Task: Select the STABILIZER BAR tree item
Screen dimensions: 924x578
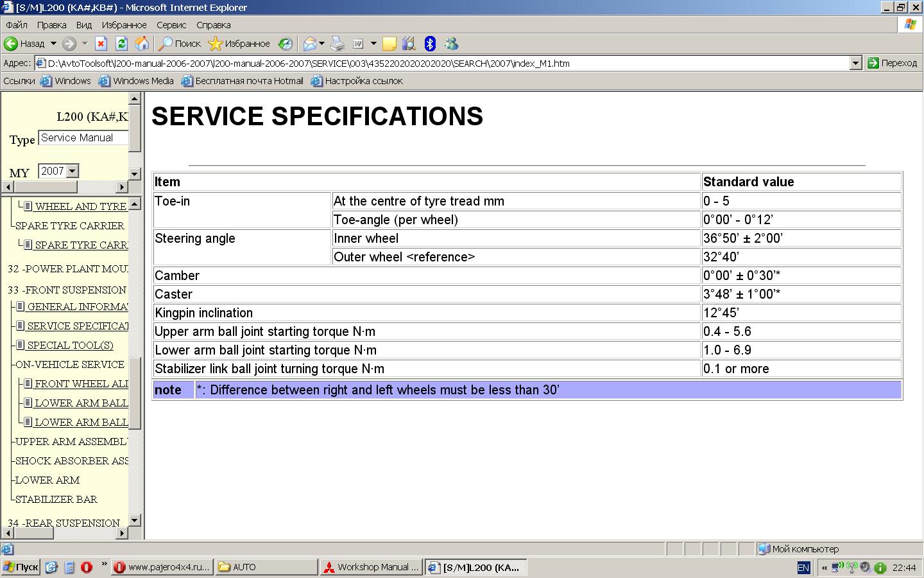Action: pyautogui.click(x=56, y=500)
